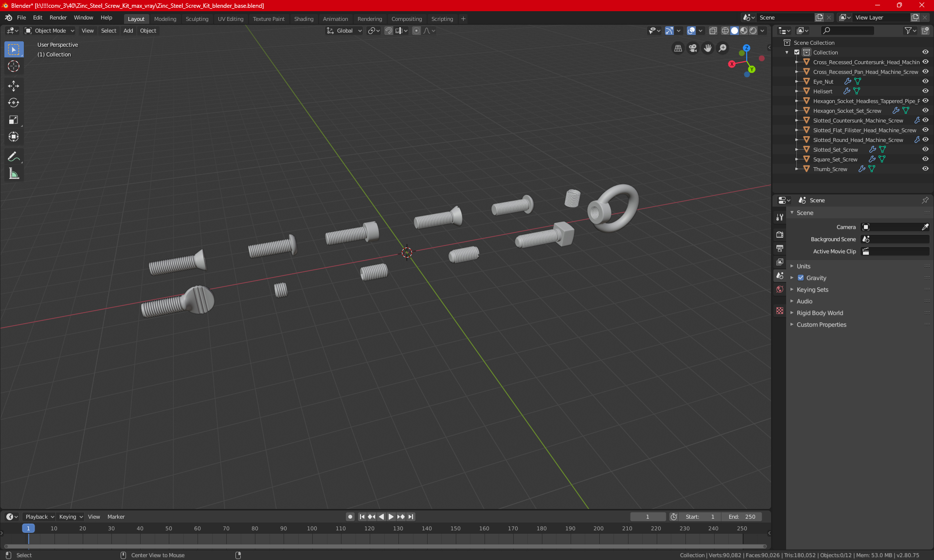Pick the Transform tool
934x560 pixels.
coord(14,137)
